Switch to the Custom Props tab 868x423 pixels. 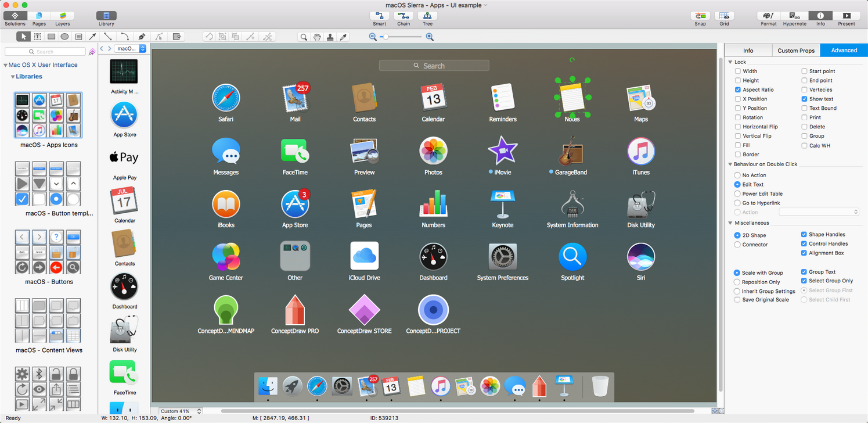(796, 51)
